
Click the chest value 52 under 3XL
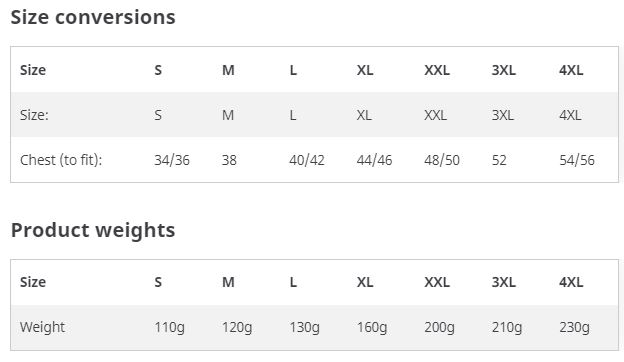(499, 160)
